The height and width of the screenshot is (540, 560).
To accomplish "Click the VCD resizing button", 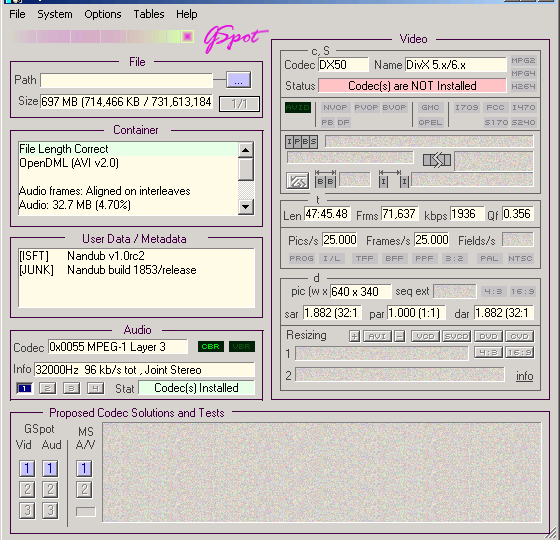I will [x=425, y=336].
